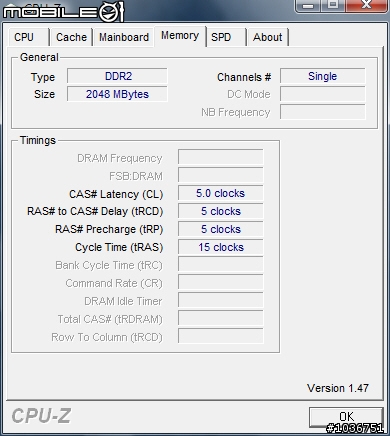The height and width of the screenshot is (436, 390).
Task: Click the Channels # field showing Single
Action: point(323,76)
